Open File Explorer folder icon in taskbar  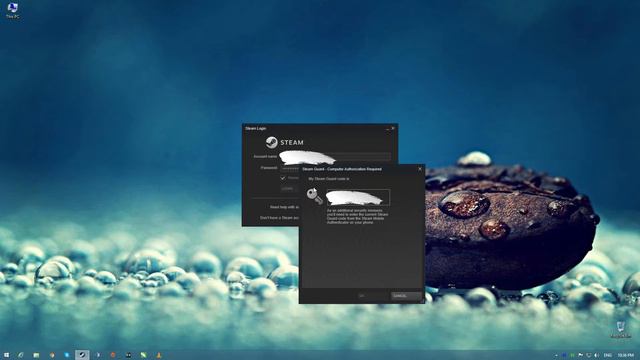pyautogui.click(x=36, y=355)
